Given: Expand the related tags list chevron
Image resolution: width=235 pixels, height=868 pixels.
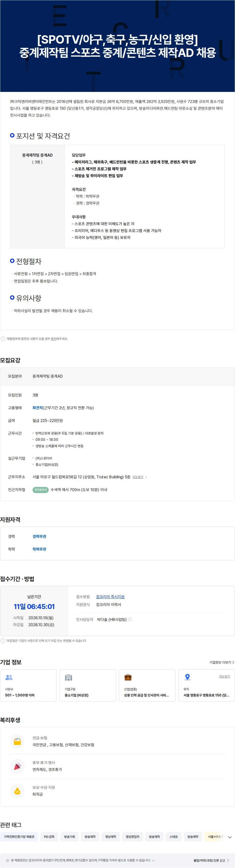Looking at the screenshot, I should pos(230,837).
